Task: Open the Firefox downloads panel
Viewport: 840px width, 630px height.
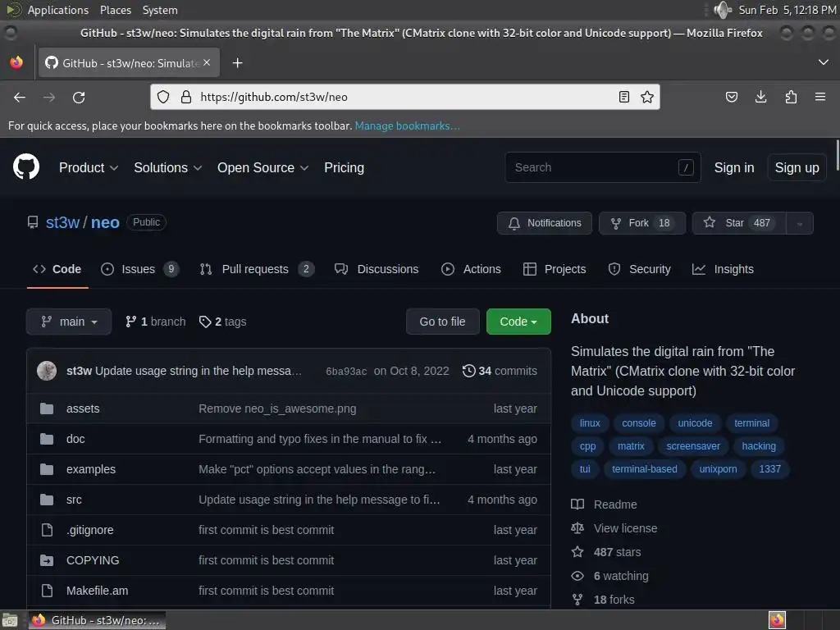Action: click(760, 97)
